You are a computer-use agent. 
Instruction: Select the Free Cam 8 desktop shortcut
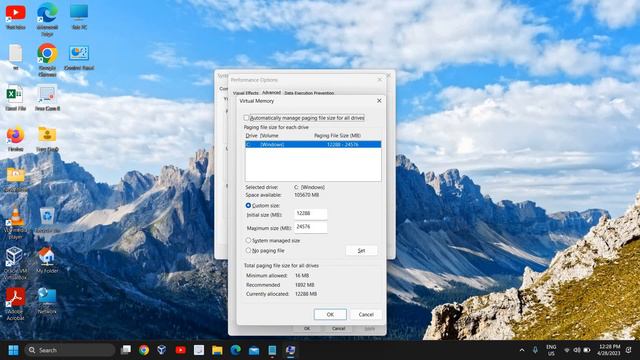pyautogui.click(x=47, y=98)
